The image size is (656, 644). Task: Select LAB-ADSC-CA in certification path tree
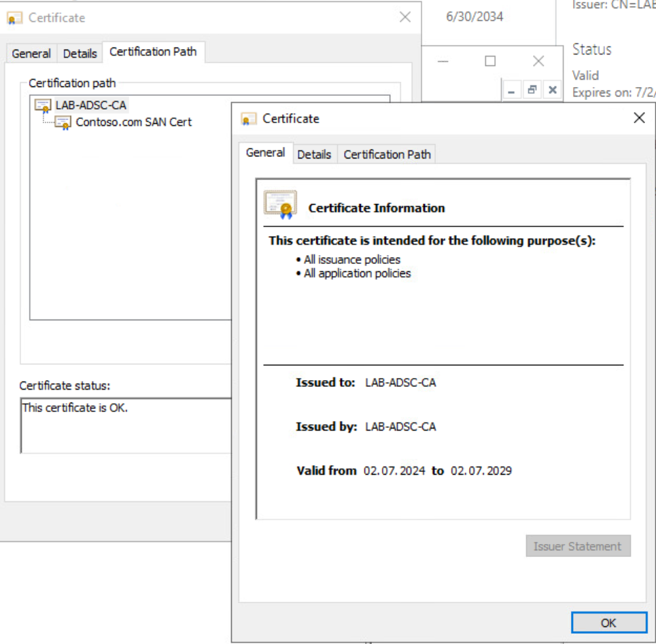[91, 105]
